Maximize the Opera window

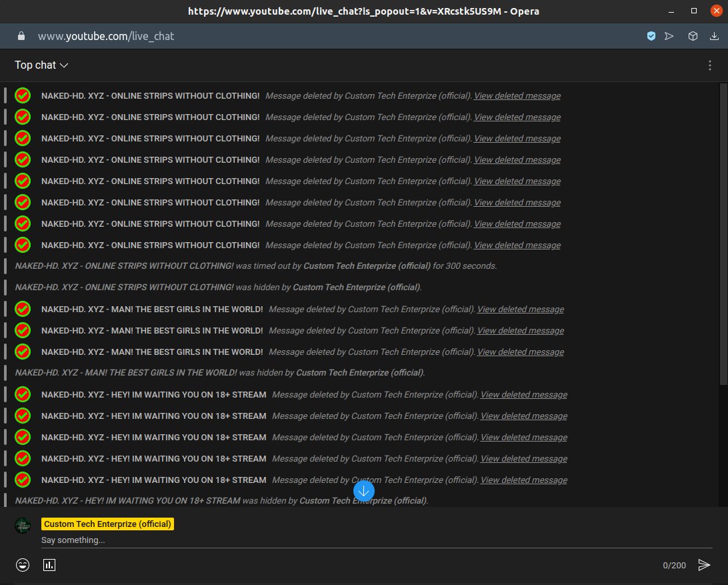pyautogui.click(x=693, y=11)
